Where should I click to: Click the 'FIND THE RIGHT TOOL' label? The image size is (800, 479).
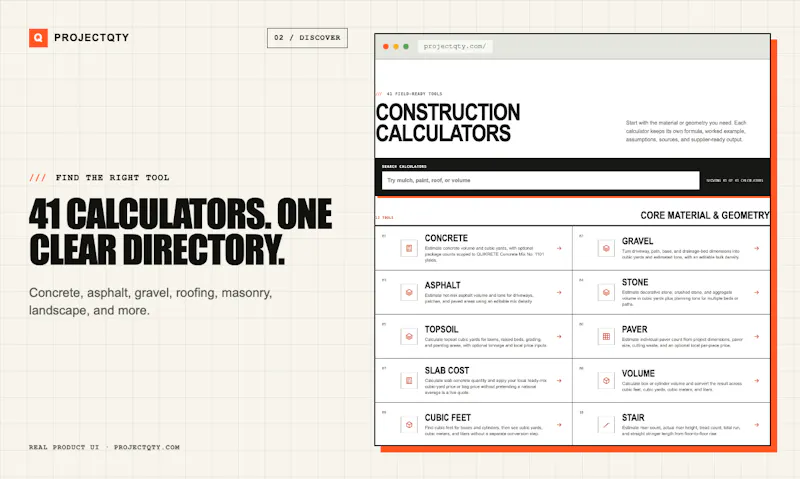(x=112, y=178)
